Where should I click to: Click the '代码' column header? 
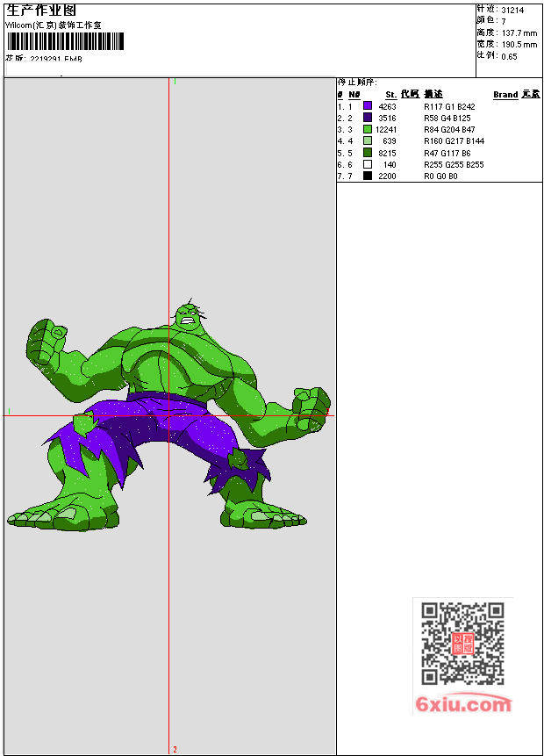pos(410,94)
